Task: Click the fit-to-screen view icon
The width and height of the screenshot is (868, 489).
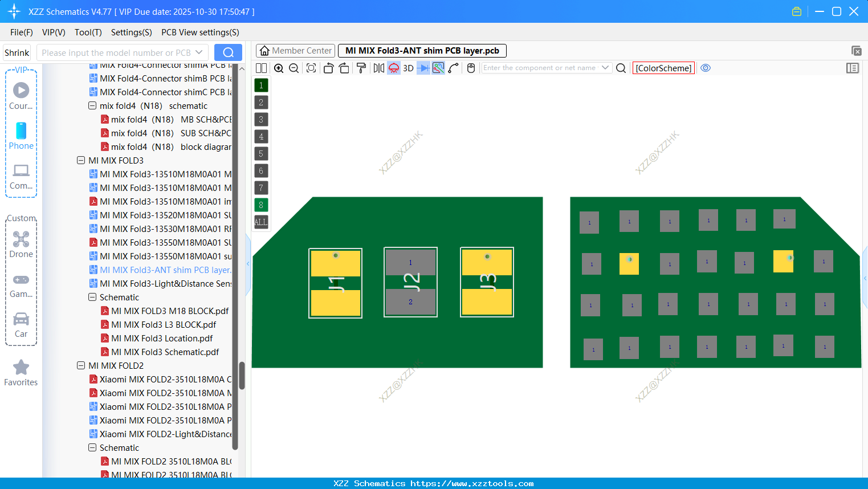Action: point(311,68)
